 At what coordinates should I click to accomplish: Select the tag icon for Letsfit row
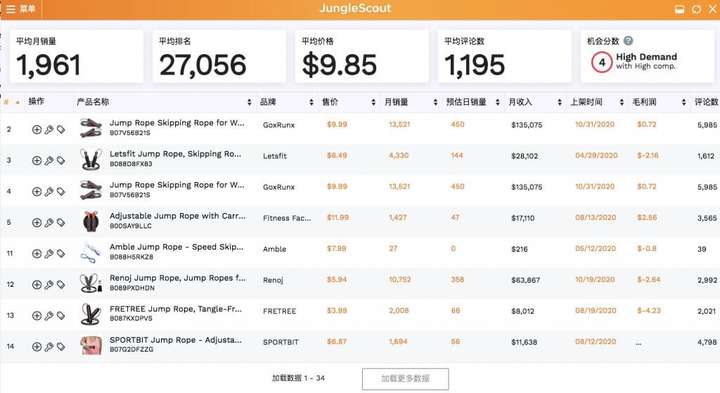tap(61, 160)
